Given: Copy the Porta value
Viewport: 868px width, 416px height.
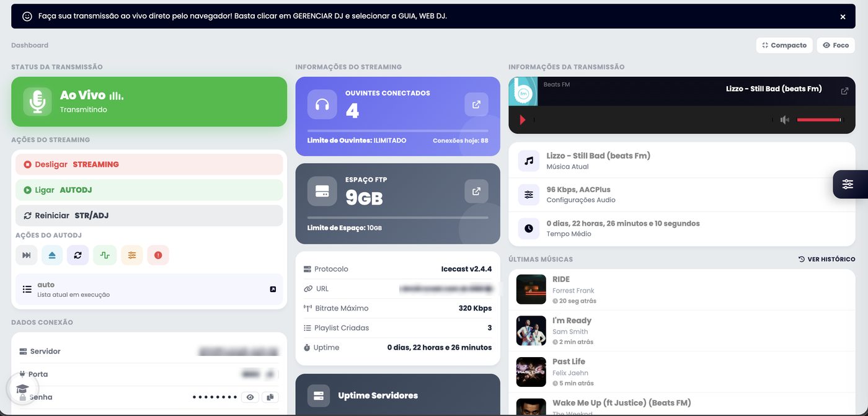Looking at the screenshot, I should tap(270, 374).
